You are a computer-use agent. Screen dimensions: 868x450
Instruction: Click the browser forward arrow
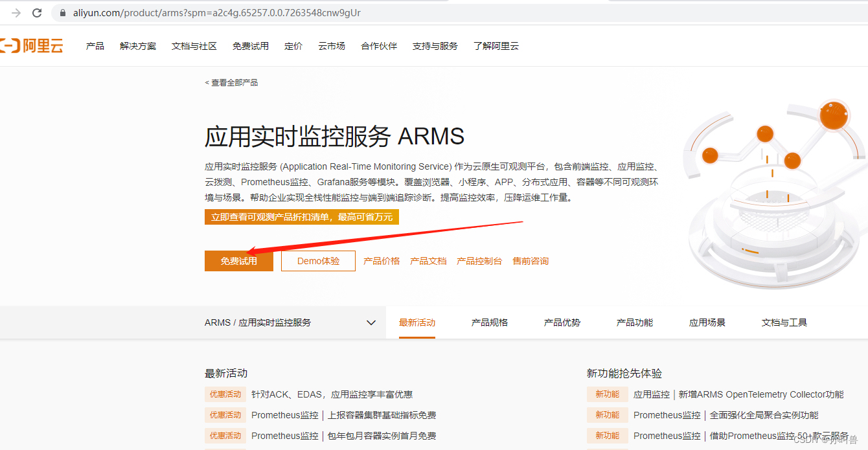click(16, 13)
